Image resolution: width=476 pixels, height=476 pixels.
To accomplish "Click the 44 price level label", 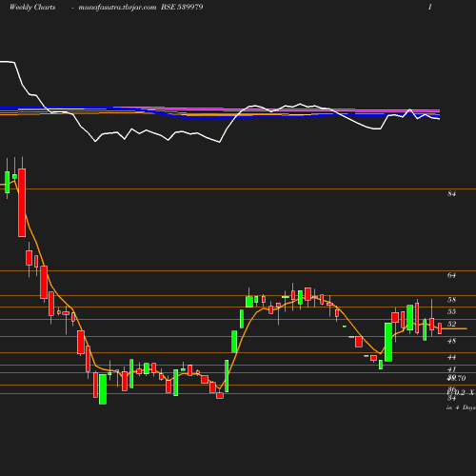I will tap(451, 357).
